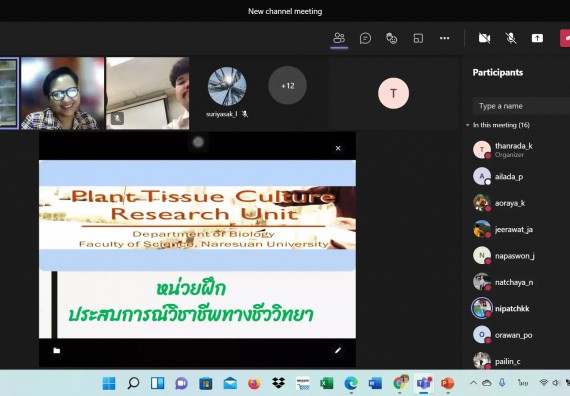This screenshot has width=570, height=396.
Task: Open the Reactions raise-hand icon
Action: coord(392,38)
